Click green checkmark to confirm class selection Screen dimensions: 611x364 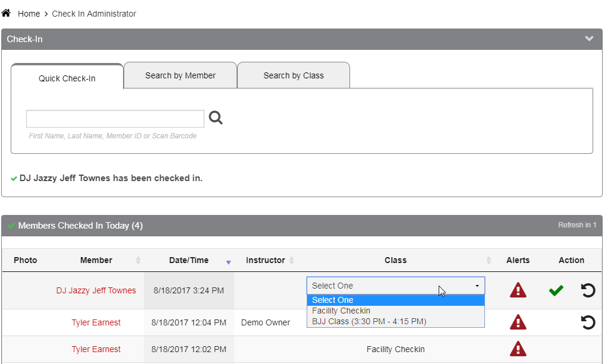tap(556, 290)
